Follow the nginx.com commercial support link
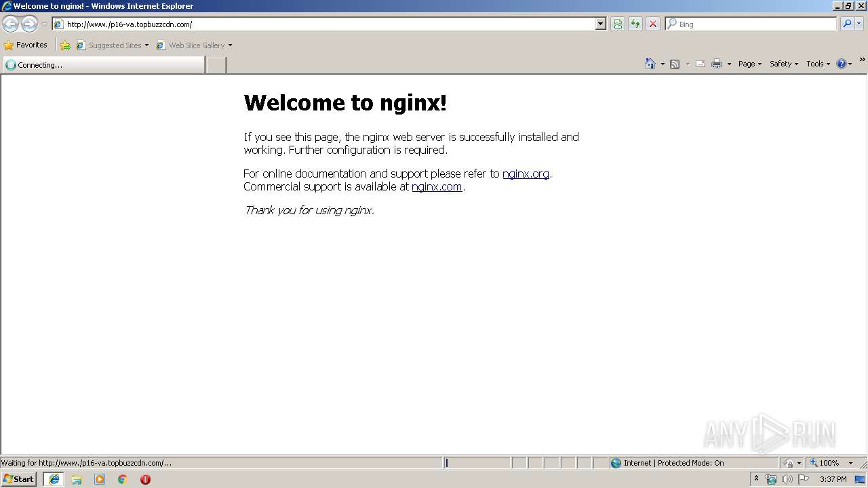The height and width of the screenshot is (488, 868). (x=437, y=187)
